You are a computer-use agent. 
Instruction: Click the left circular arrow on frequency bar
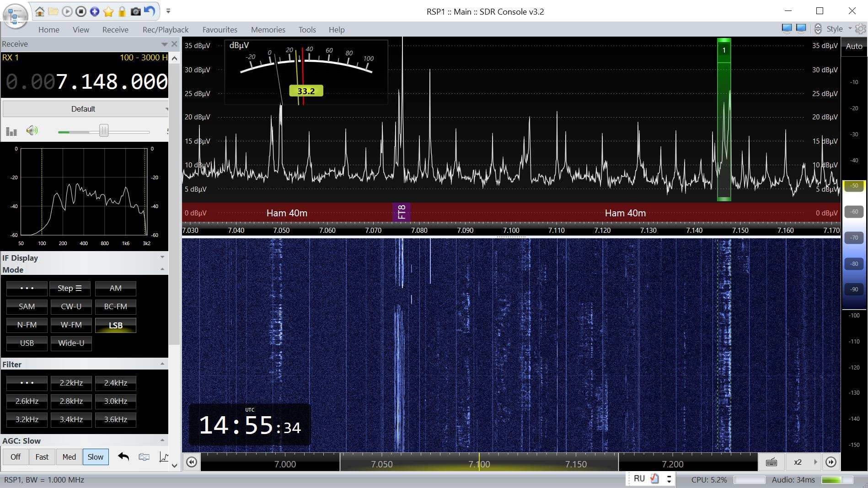[192, 462]
